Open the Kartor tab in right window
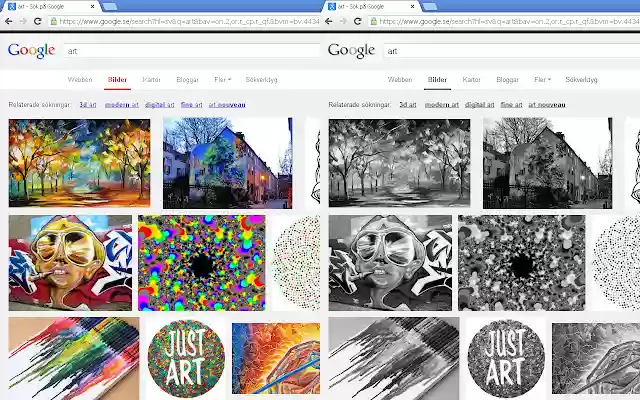The image size is (640, 400). (x=471, y=80)
